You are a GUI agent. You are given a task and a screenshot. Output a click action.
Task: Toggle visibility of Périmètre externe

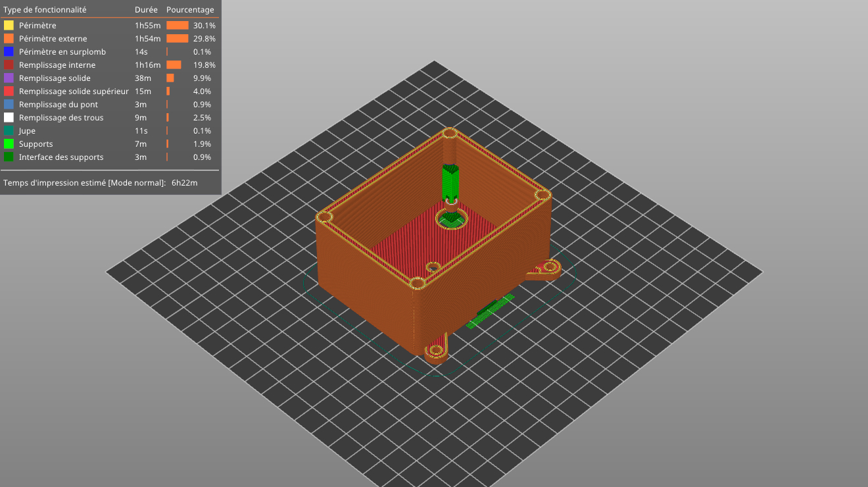click(x=53, y=39)
